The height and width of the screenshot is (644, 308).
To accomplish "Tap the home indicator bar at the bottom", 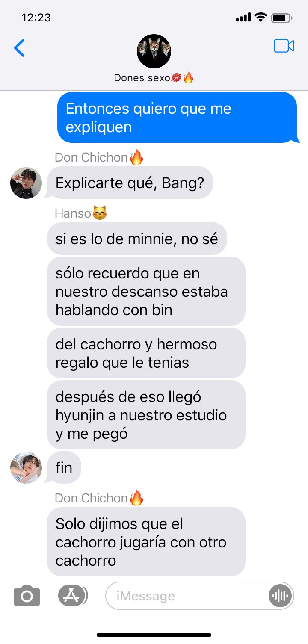I will (x=154, y=635).
